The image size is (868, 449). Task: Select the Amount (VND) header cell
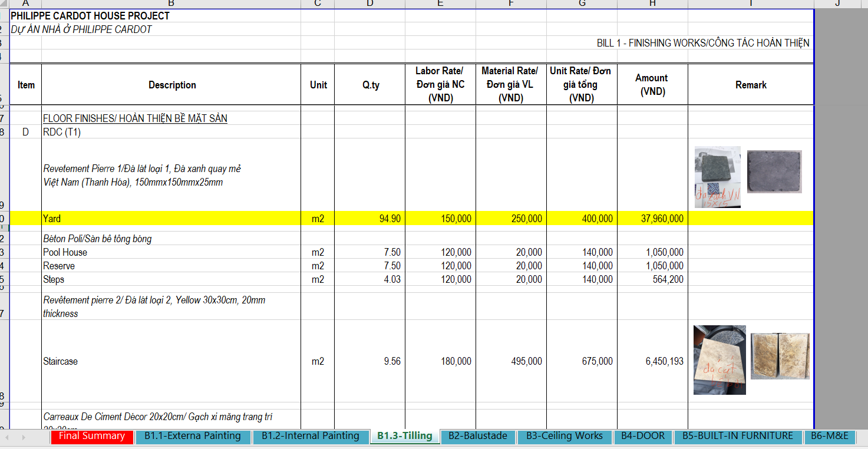[x=652, y=85]
